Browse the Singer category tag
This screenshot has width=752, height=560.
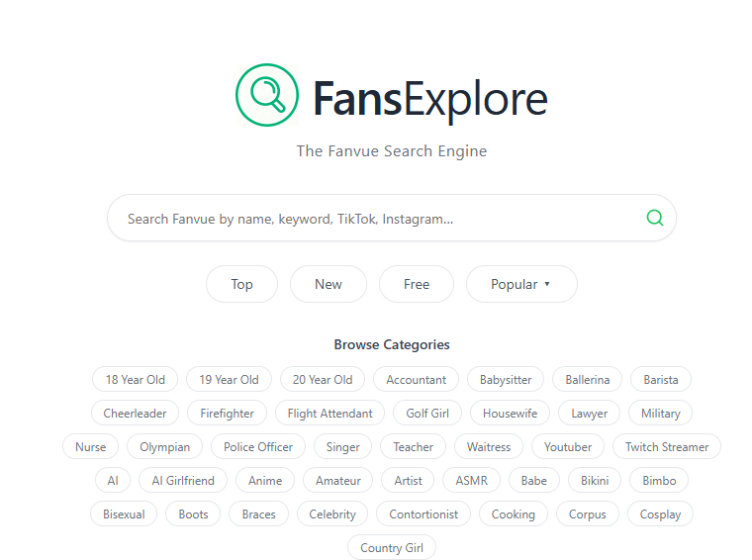click(x=342, y=446)
